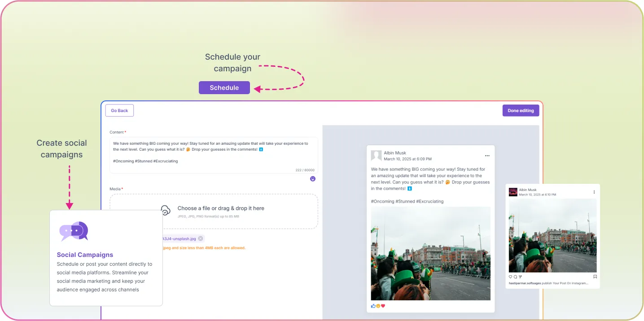Viewport: 644px width, 321px height.
Task: Remove the A3J4-unsplash.jpg attachment
Action: pos(201,239)
